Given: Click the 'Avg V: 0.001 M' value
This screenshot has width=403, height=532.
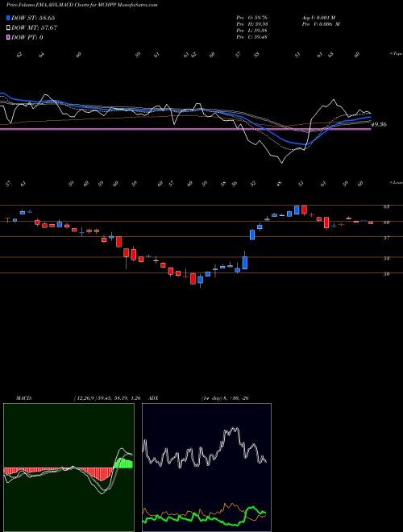Looking at the screenshot, I should pos(318,18).
